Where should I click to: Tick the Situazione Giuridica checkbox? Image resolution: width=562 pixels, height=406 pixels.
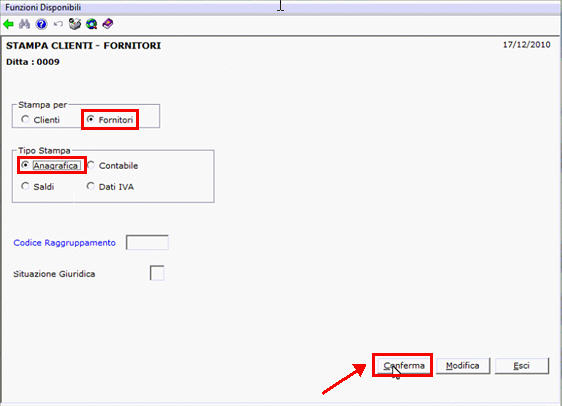point(157,273)
